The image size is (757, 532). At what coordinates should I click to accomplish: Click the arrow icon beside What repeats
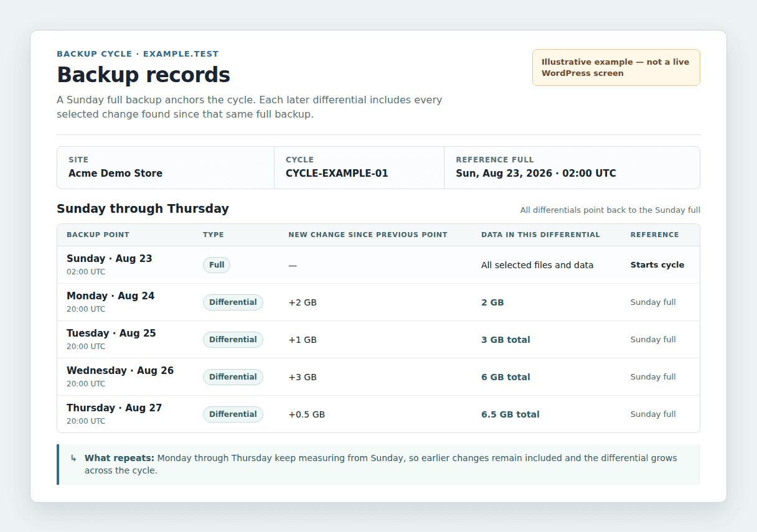coord(73,459)
